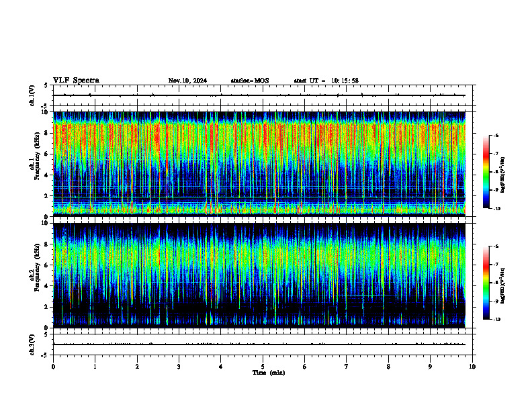Click time-axis tick label "2"
Image resolution: width=532 pixels, height=411 pixels.
[137, 367]
